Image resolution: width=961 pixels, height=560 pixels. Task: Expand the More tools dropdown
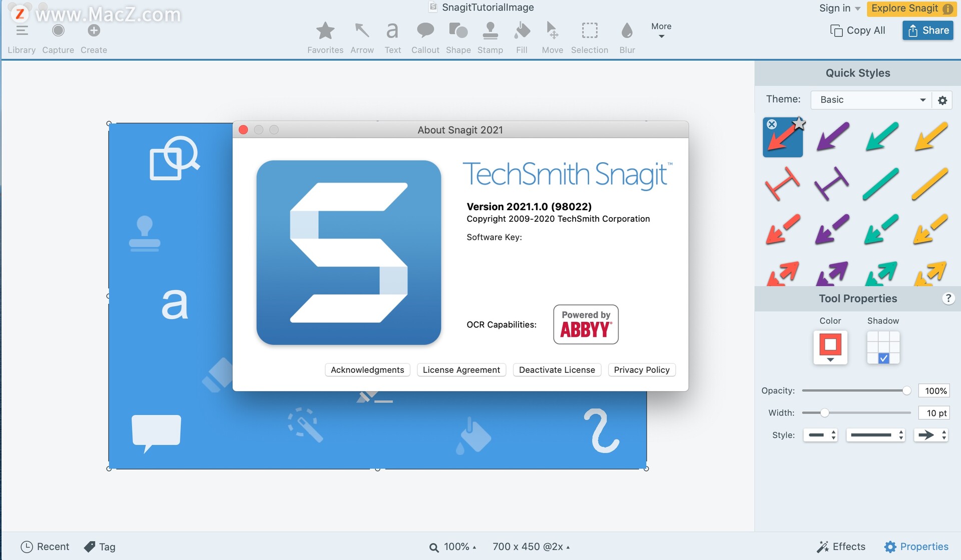(x=661, y=30)
